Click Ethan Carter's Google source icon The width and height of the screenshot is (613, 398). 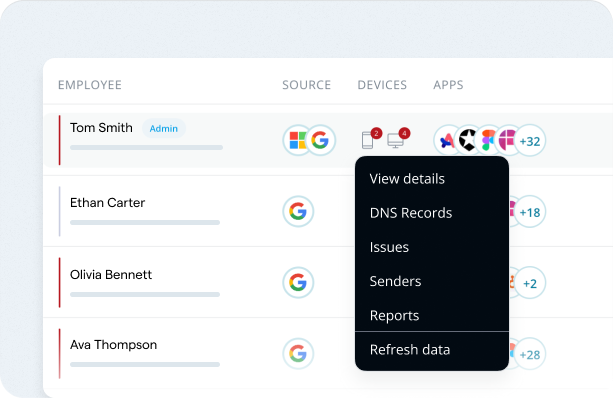[298, 212]
